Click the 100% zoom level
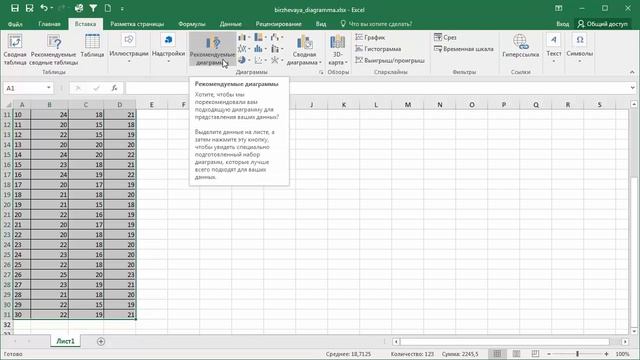The width and height of the screenshot is (640, 360). (x=622, y=354)
